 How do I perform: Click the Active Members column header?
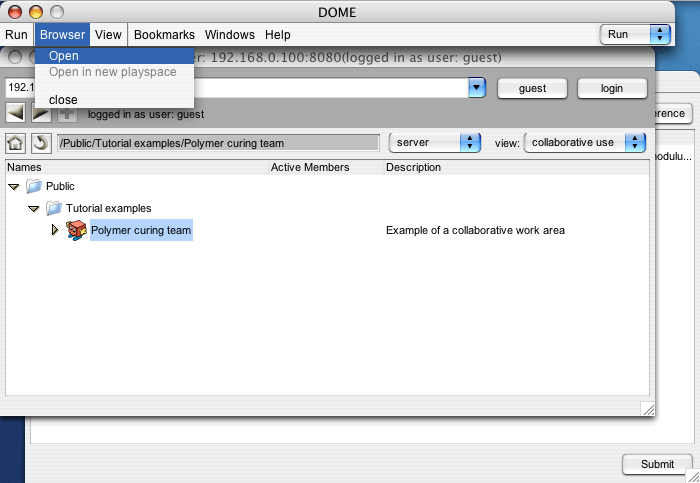click(326, 167)
